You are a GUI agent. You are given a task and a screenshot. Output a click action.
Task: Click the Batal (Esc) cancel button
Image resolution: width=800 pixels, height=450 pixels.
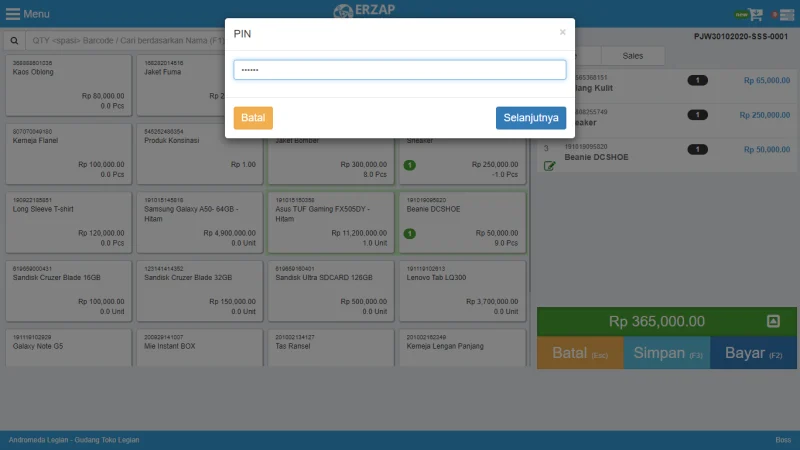(x=580, y=353)
